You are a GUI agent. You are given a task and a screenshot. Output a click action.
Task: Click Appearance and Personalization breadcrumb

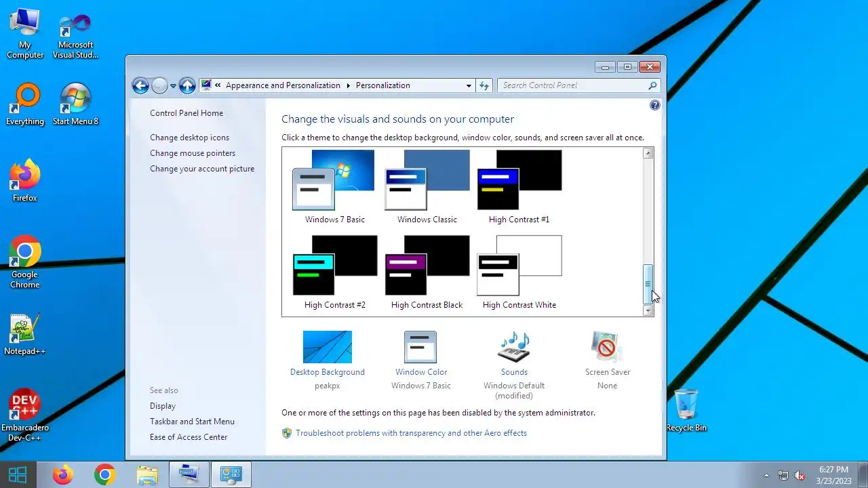pyautogui.click(x=283, y=85)
